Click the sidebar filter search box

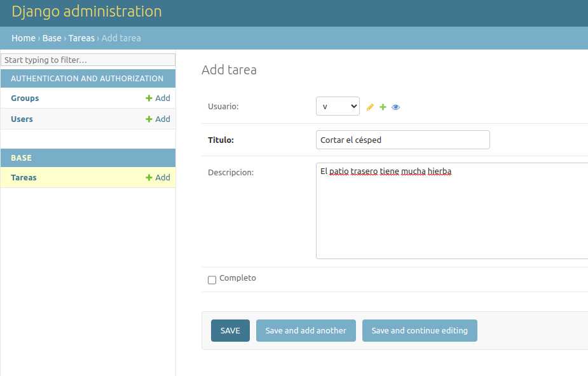(88, 60)
